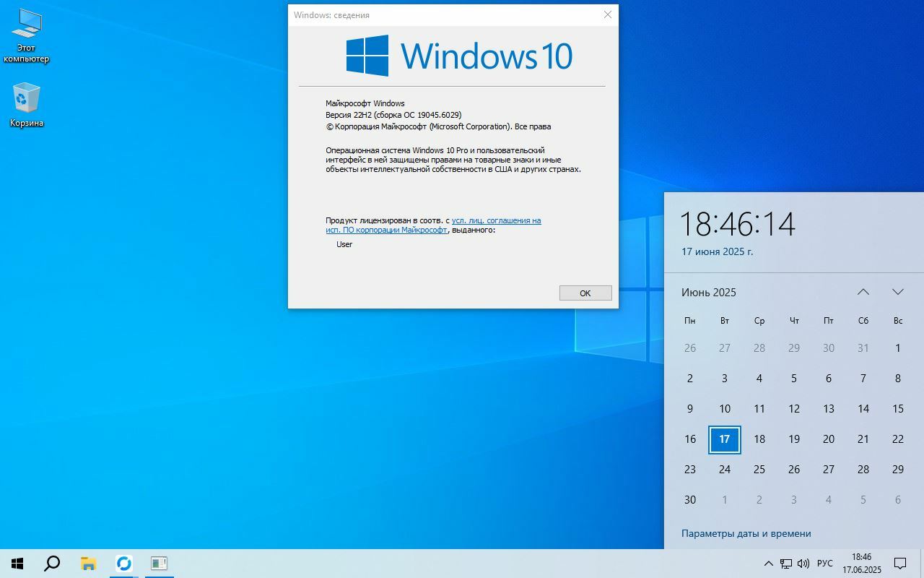Open the Windows Start menu
The width and height of the screenshot is (924, 578).
click(x=17, y=564)
